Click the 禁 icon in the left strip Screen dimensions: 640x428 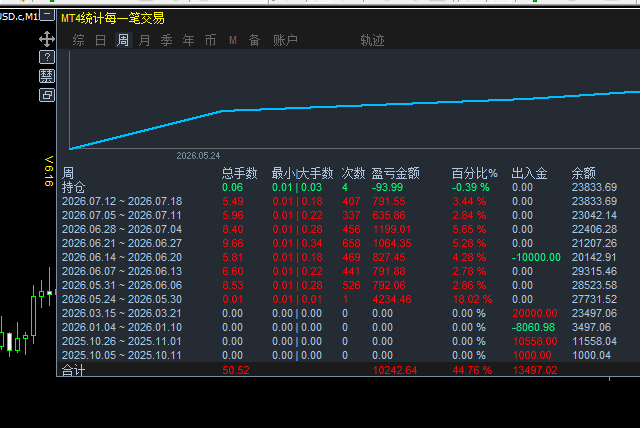coord(47,76)
